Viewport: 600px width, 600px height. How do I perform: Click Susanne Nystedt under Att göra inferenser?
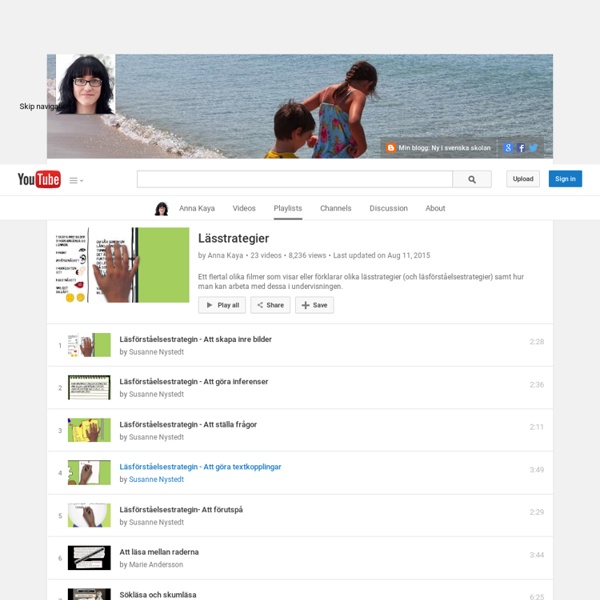(x=156, y=394)
